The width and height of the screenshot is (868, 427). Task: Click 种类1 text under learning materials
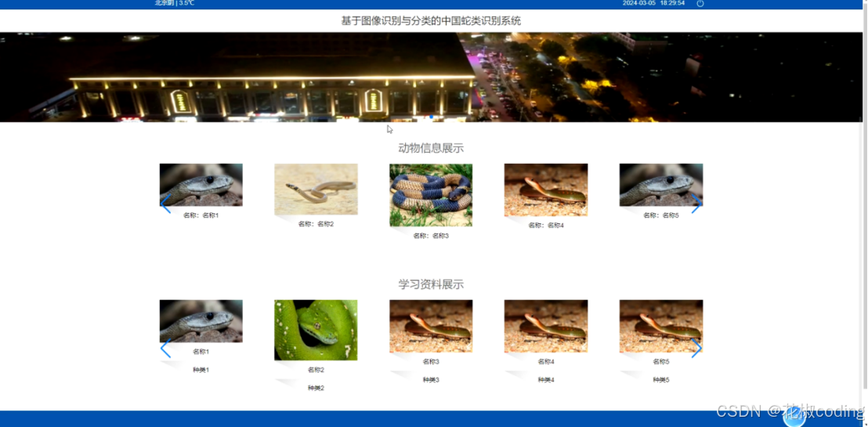(x=201, y=370)
